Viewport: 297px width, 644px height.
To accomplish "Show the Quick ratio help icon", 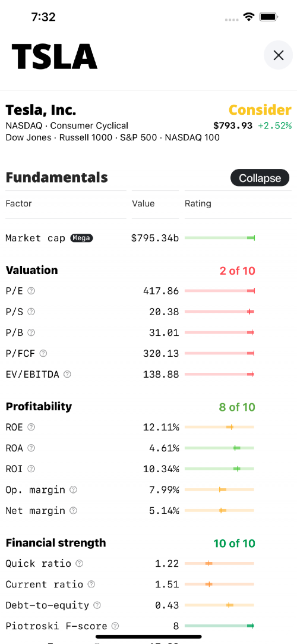I will 79,564.
